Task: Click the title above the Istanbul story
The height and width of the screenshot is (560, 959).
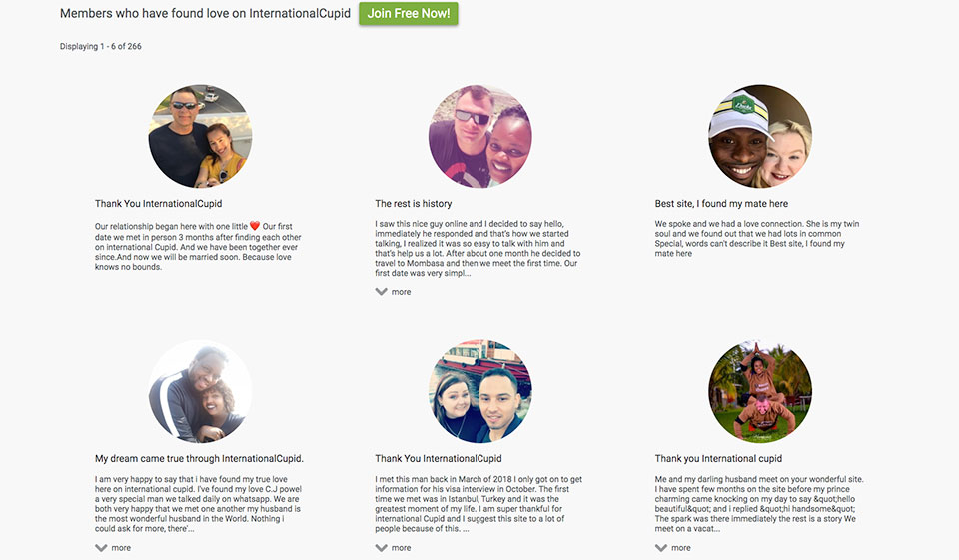Action: click(439, 459)
